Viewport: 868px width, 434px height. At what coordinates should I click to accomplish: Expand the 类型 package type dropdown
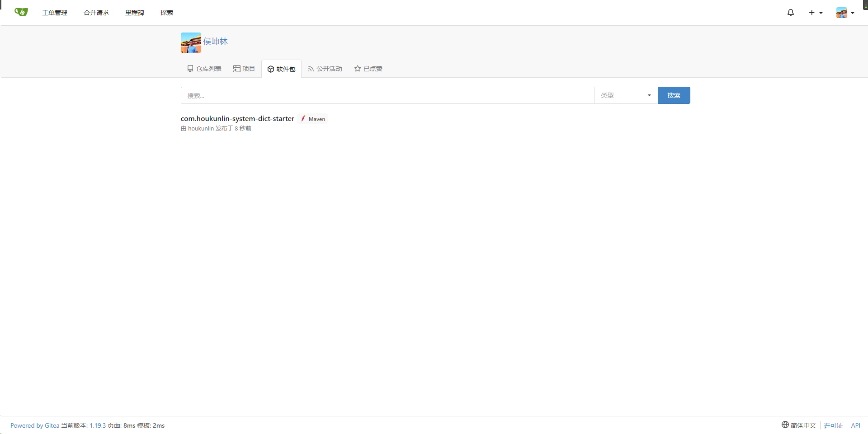click(626, 95)
